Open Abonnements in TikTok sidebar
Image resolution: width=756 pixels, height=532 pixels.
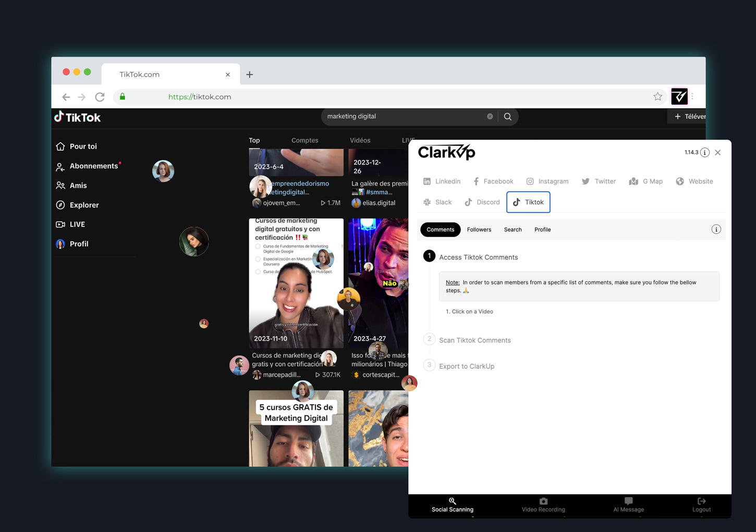(88, 166)
